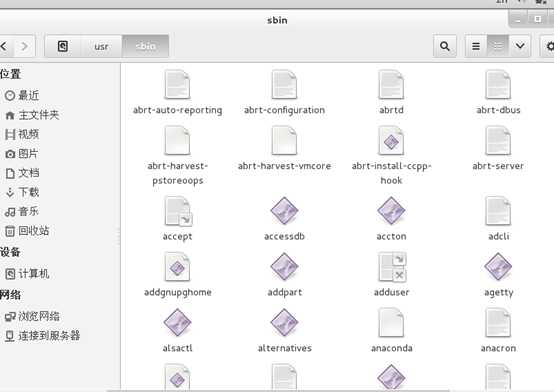
Task: Open 文档 documents folder in sidebar
Action: tap(22, 173)
